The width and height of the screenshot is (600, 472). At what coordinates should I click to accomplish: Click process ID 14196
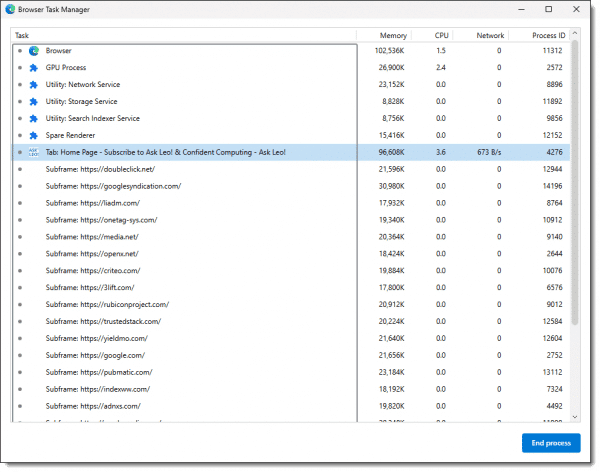pyautogui.click(x=553, y=186)
